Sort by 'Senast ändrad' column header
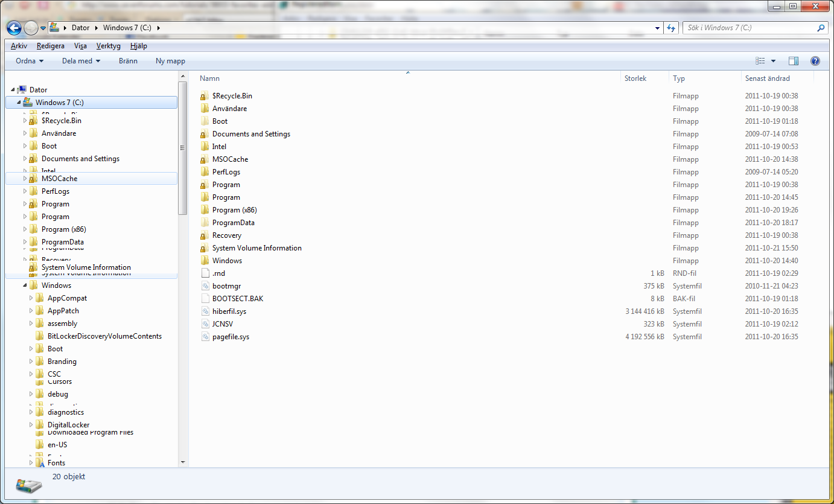This screenshot has height=504, width=834. (x=767, y=78)
